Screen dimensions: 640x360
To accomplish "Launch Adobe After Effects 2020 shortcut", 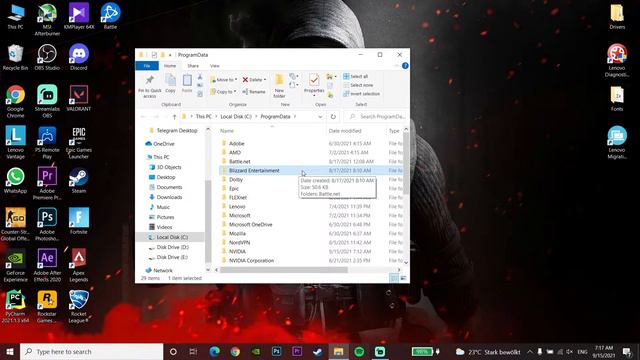I will point(47,265).
